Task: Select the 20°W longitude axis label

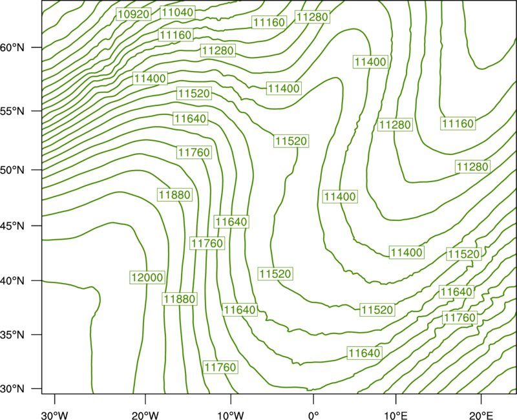Action: pyautogui.click(x=145, y=415)
